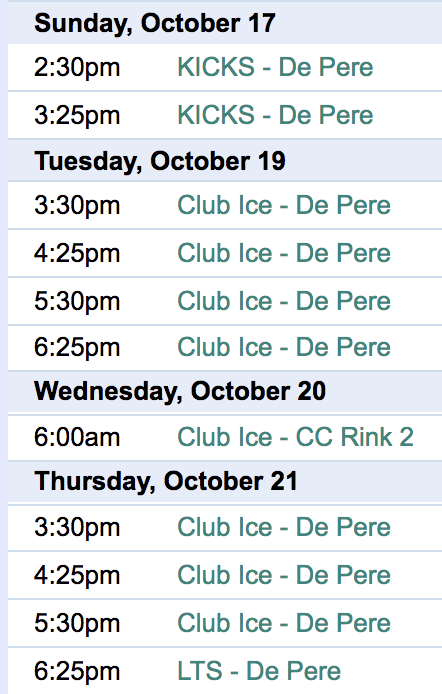
Task: Select the Wednesday, October 20 date header
Action: coord(180,391)
